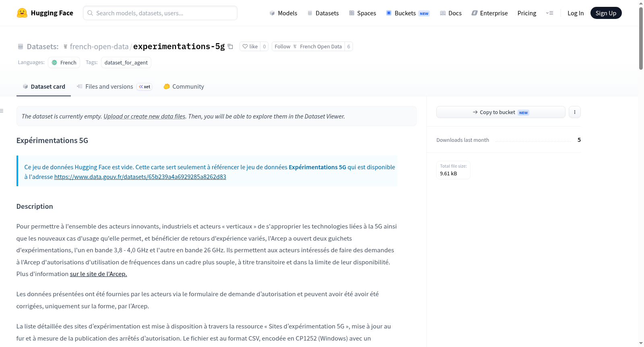This screenshot has height=347, width=644.
Task: Click the Sign Up button
Action: click(606, 13)
